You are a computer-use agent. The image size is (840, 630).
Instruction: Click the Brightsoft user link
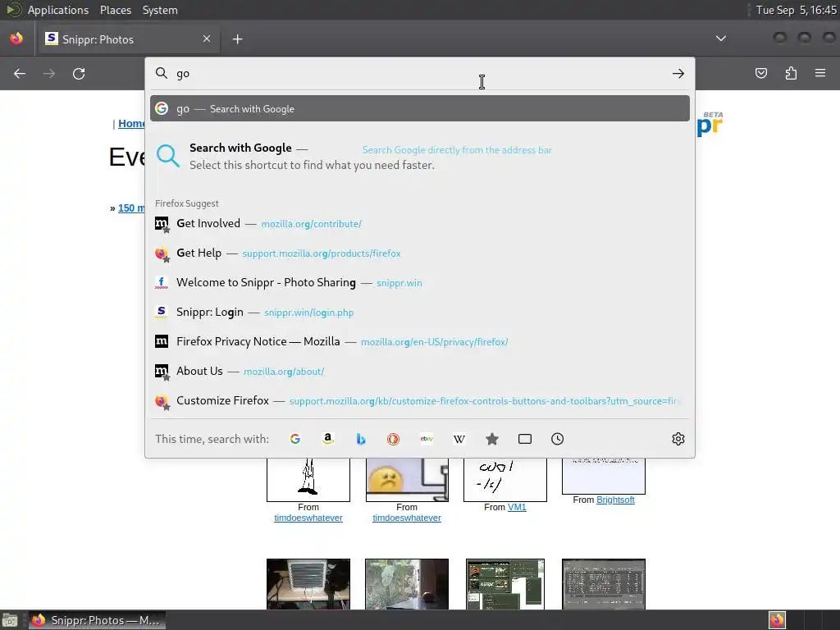coord(615,500)
